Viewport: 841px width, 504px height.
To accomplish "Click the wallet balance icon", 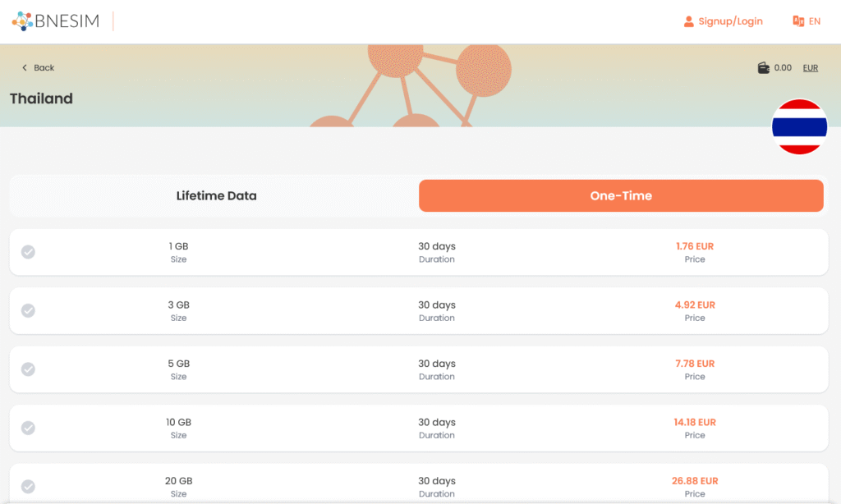I will pos(764,68).
